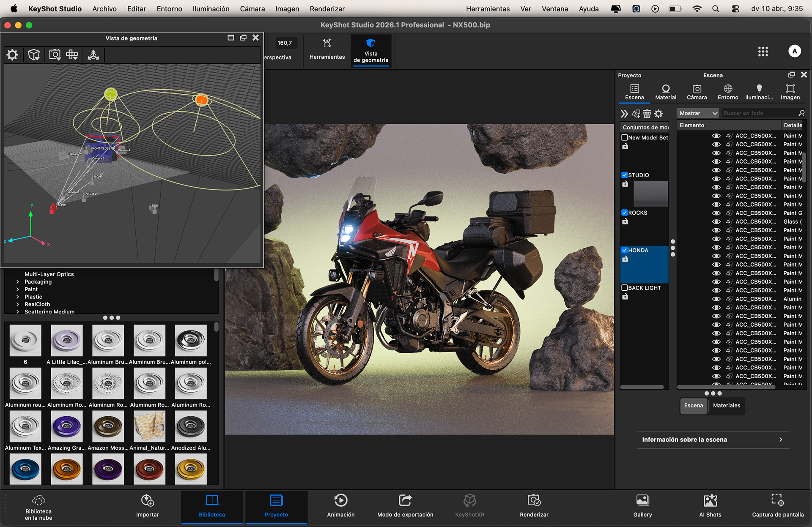Enable the BACK LIGHT model set
This screenshot has width=812, height=527.
625,288
